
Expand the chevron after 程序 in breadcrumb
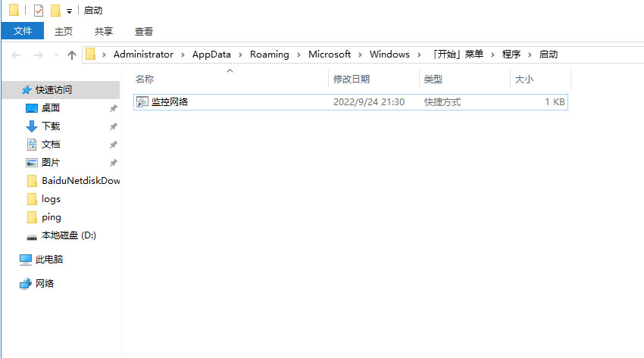click(530, 54)
